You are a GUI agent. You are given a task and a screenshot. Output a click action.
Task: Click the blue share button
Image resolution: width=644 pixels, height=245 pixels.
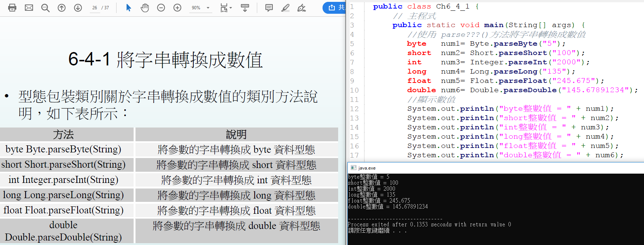point(335,8)
